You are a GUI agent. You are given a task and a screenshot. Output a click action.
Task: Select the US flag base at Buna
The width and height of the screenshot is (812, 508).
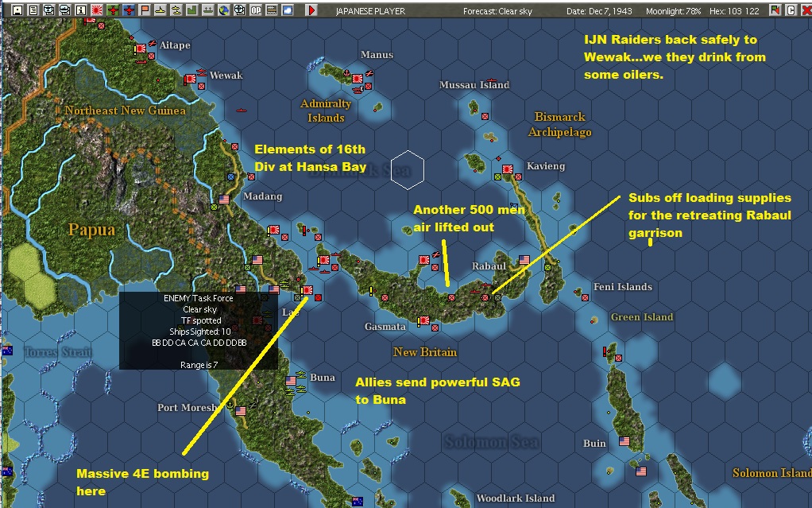pyautogui.click(x=291, y=381)
